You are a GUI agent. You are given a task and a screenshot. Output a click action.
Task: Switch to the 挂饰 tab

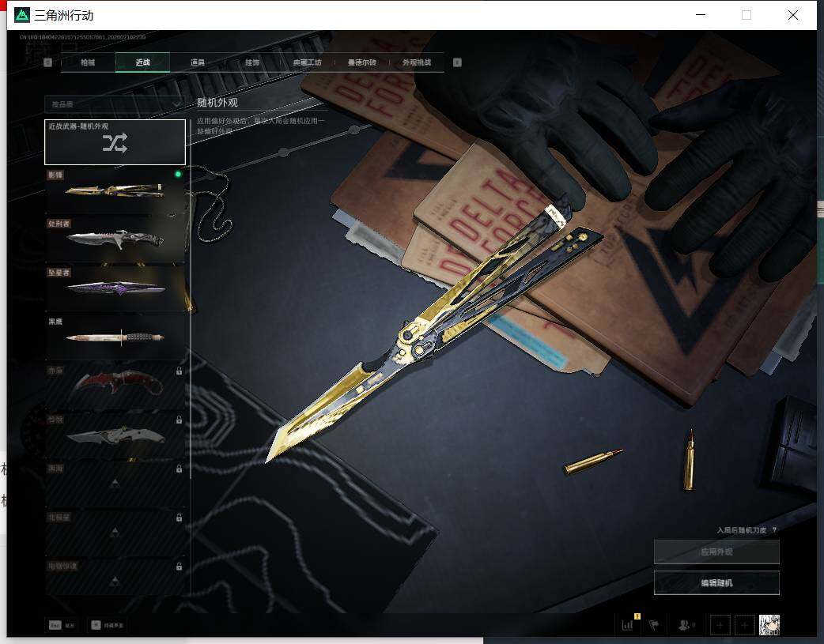[252, 62]
